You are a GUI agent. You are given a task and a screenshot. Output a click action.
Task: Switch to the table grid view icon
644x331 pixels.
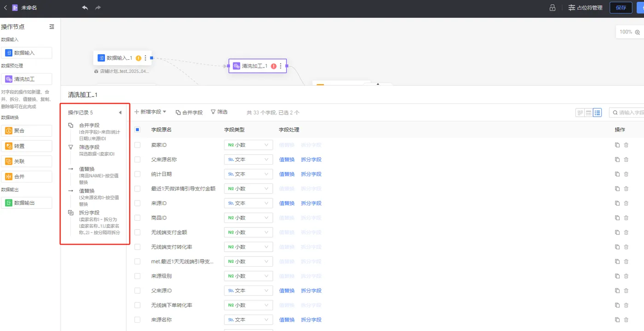pos(588,113)
